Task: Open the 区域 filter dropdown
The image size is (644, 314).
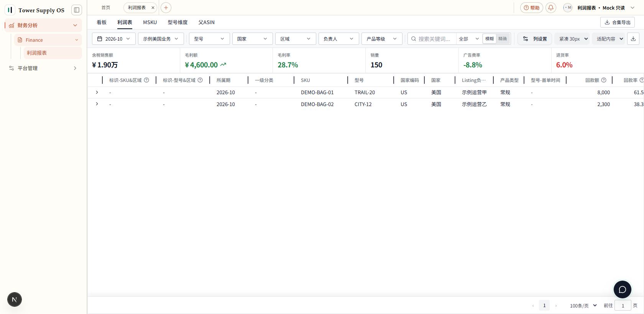Action: 296,39
